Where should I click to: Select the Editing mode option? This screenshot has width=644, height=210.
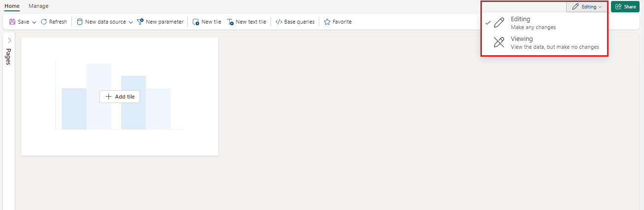[x=544, y=23]
